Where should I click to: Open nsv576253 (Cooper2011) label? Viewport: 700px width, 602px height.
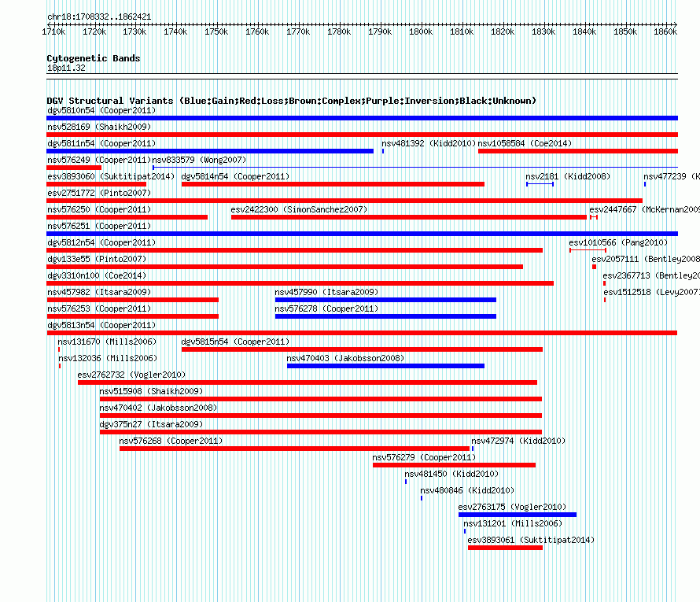click(99, 308)
